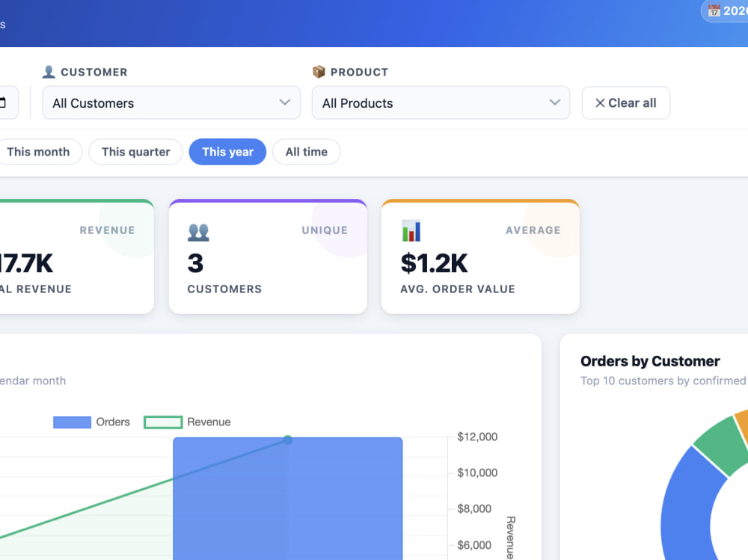
Task: Click the Revenue legend label
Action: (x=209, y=422)
